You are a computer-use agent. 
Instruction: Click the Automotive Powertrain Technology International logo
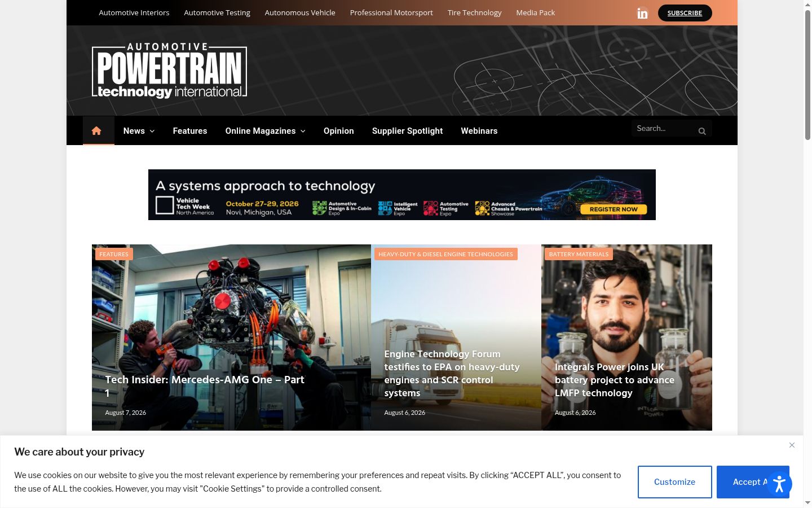[169, 71]
